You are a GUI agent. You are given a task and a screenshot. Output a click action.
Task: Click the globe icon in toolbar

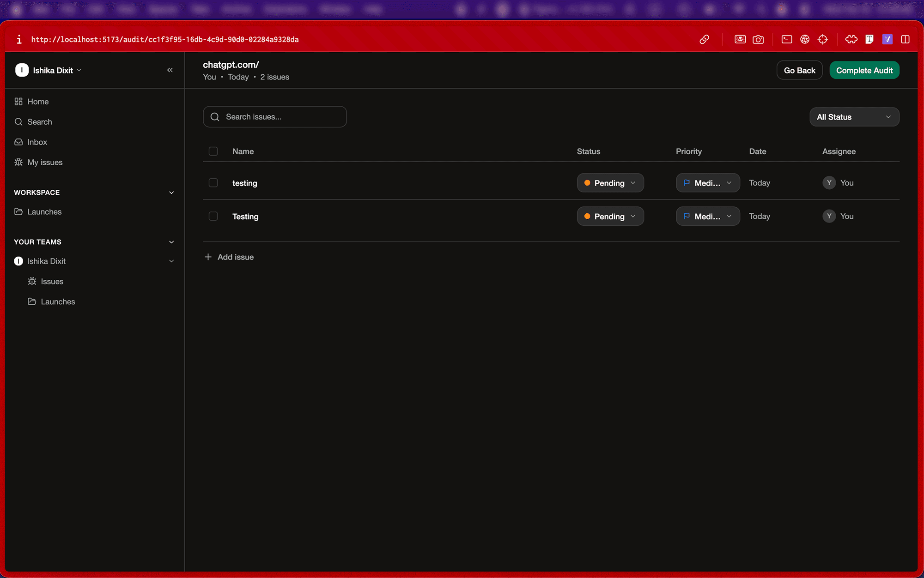805,40
